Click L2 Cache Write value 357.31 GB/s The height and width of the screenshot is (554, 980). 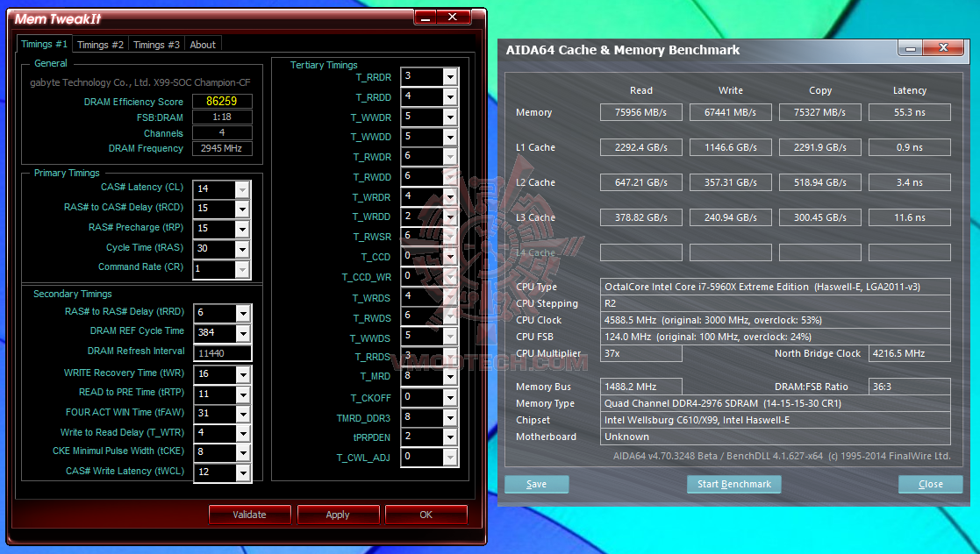pos(730,182)
